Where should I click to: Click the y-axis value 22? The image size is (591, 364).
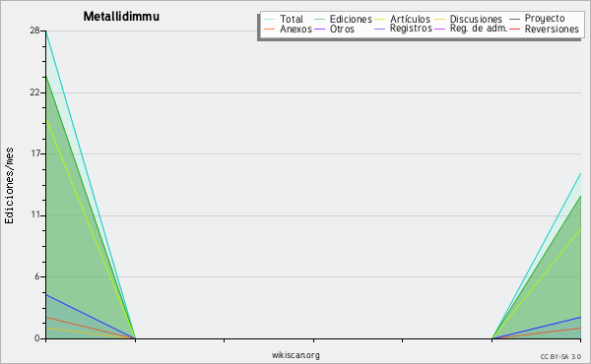pos(35,92)
